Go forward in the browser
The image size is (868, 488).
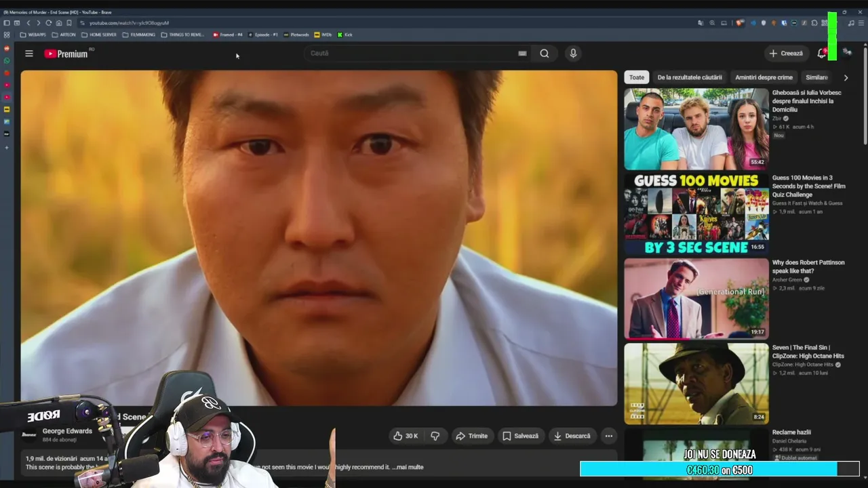click(38, 23)
